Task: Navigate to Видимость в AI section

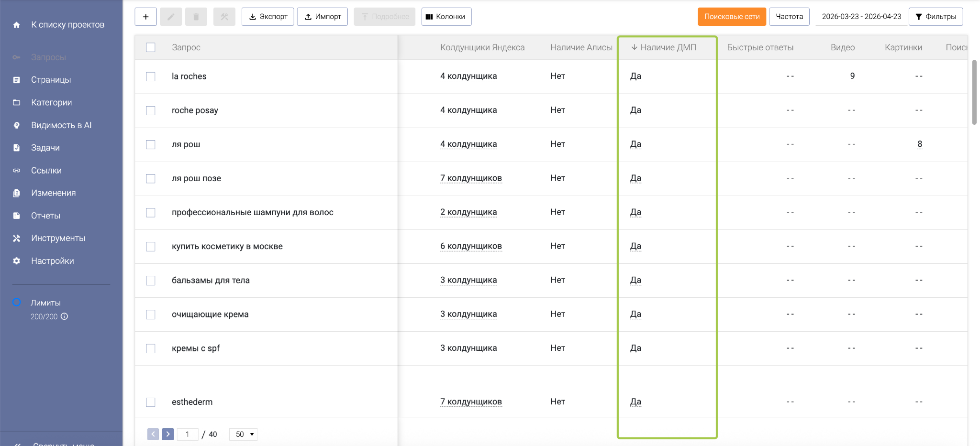Action: pyautogui.click(x=61, y=125)
